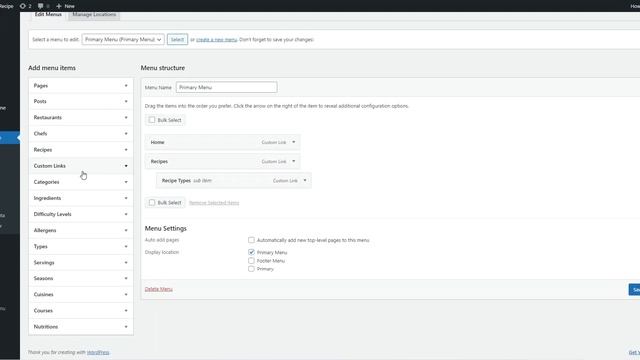The width and height of the screenshot is (640, 360).
Task: Click the Menu Name input field
Action: click(x=227, y=87)
